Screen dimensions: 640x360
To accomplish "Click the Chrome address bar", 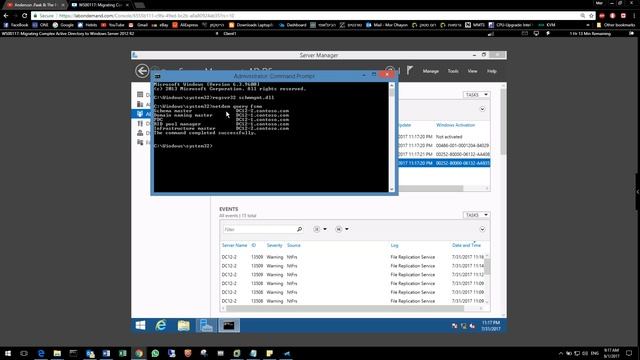I will click(x=306, y=16).
